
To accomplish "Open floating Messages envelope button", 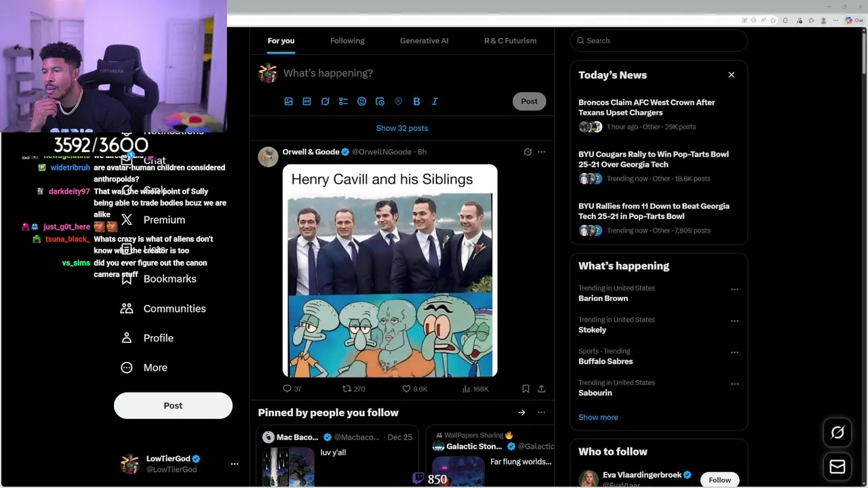I will 837,467.
